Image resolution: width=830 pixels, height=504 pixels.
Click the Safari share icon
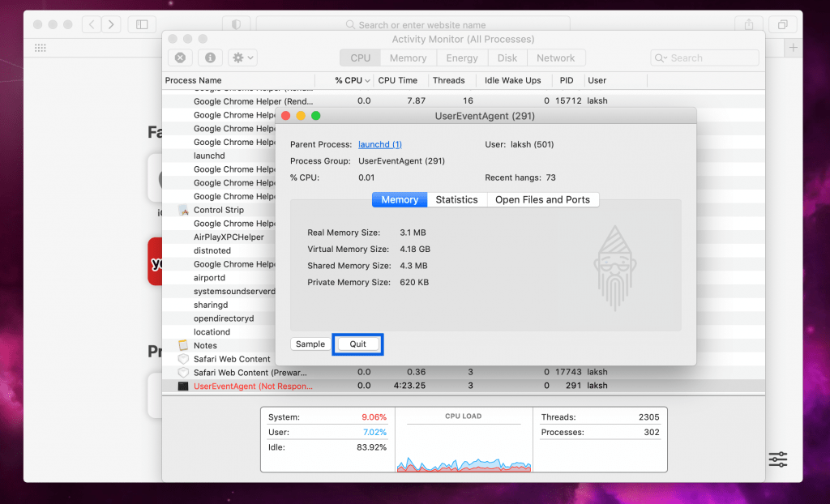(749, 24)
